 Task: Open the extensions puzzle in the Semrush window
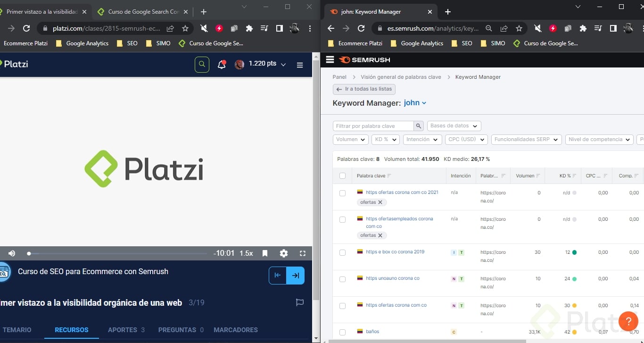point(583,28)
